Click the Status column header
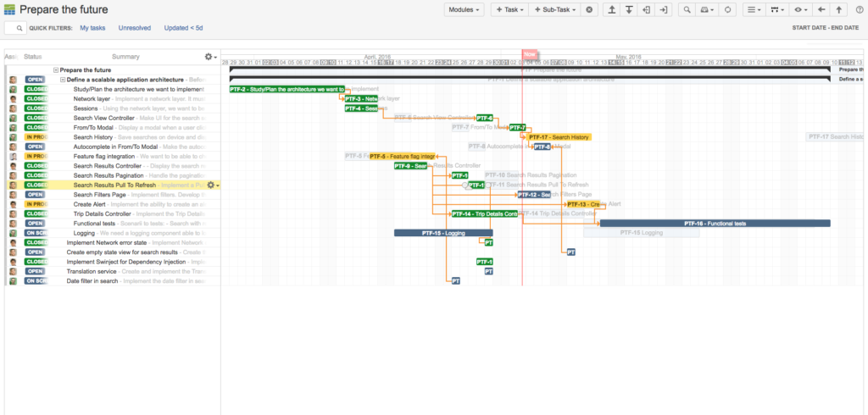868x415 pixels. click(33, 57)
